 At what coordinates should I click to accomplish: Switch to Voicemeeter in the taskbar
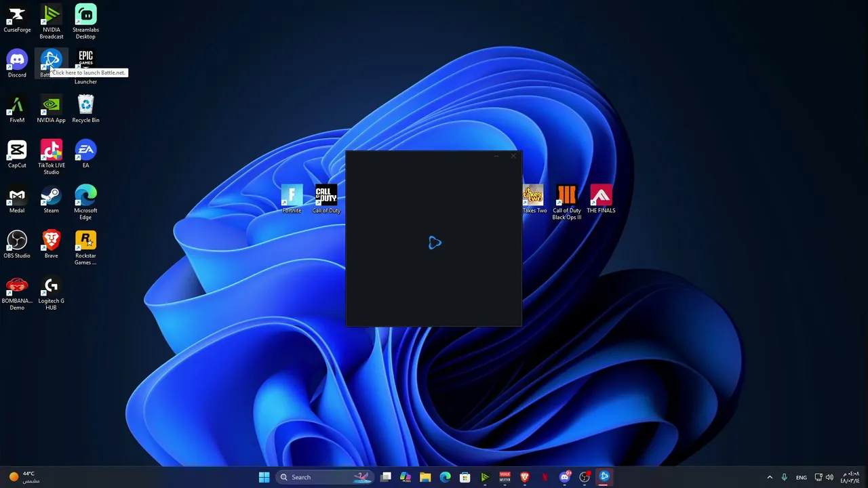point(505,477)
